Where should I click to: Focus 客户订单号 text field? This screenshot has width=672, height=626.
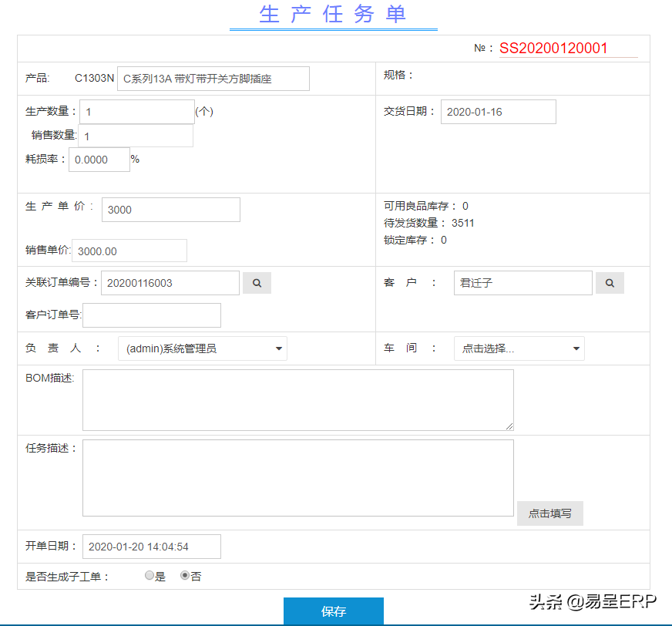coord(152,315)
